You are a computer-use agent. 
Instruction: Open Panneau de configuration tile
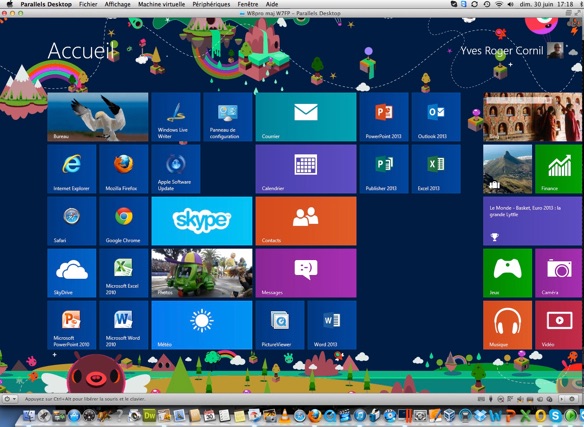tap(228, 117)
